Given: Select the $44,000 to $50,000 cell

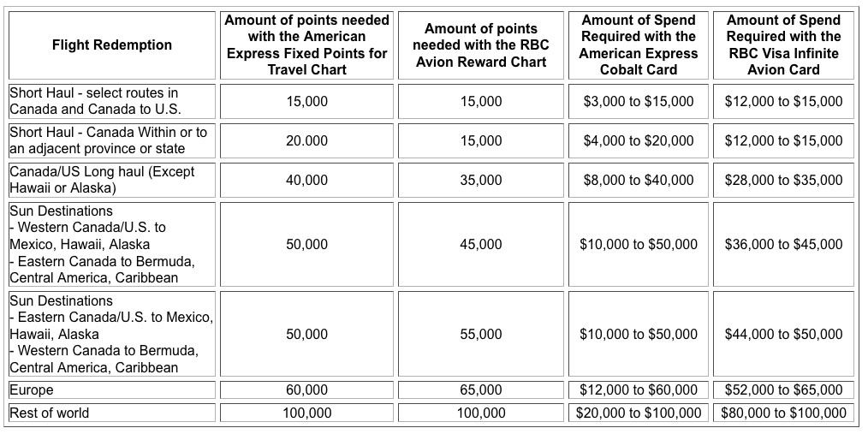Looking at the screenshot, I should (783, 334).
